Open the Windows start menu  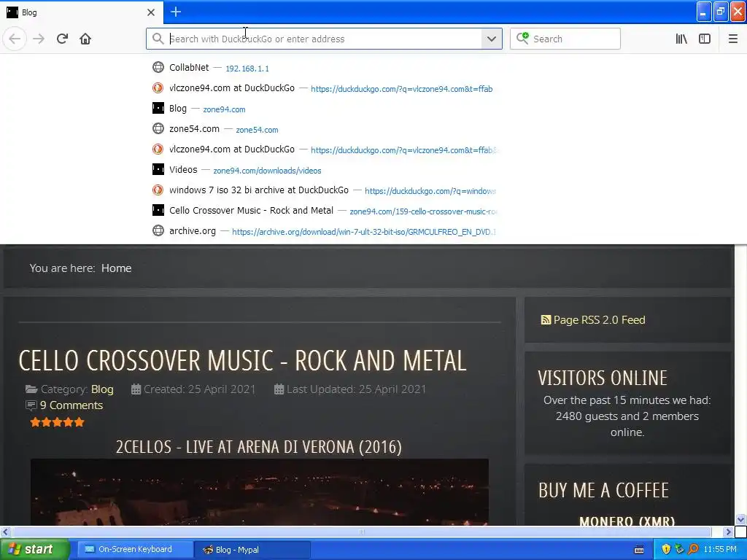tap(34, 550)
